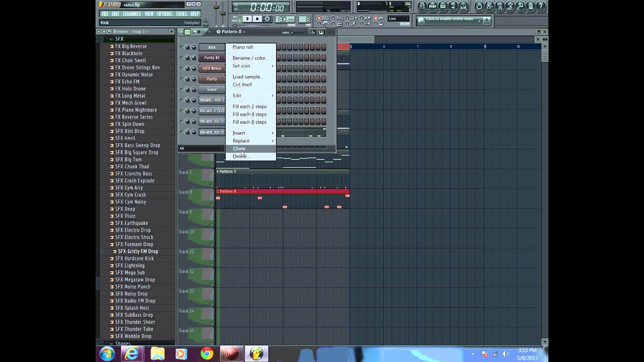Select SFX Gritty FM Drop in the browser
The height and width of the screenshot is (362, 644).
click(x=138, y=251)
